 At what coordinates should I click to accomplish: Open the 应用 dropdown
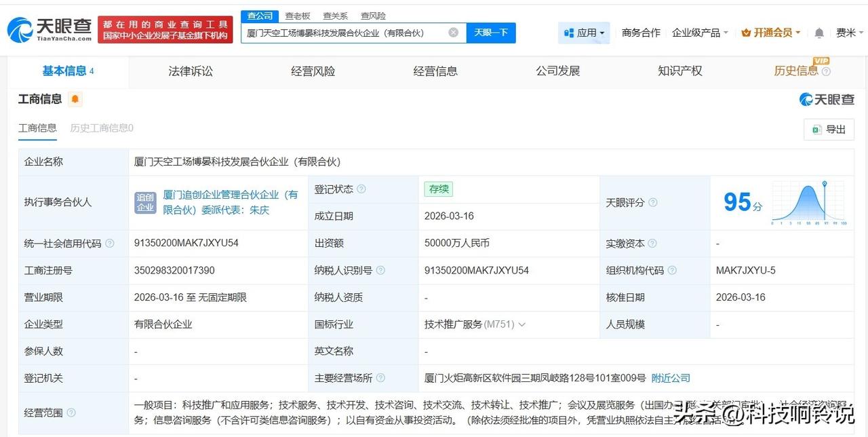pyautogui.click(x=583, y=32)
